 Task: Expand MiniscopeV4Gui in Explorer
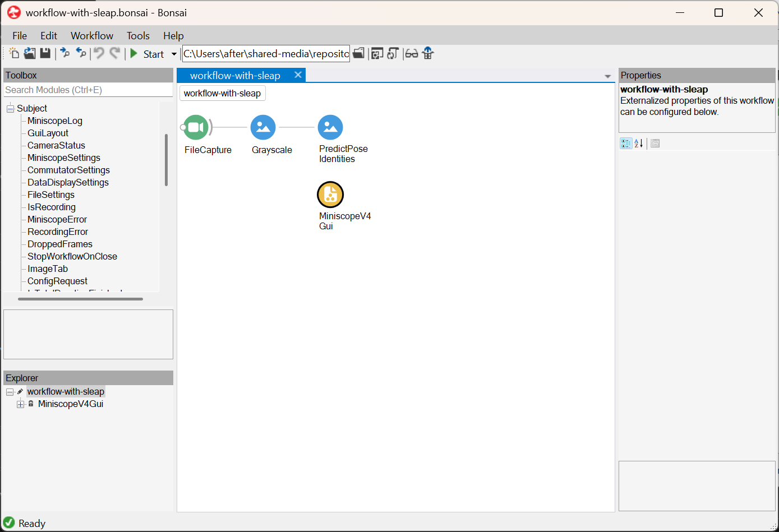[x=21, y=404]
